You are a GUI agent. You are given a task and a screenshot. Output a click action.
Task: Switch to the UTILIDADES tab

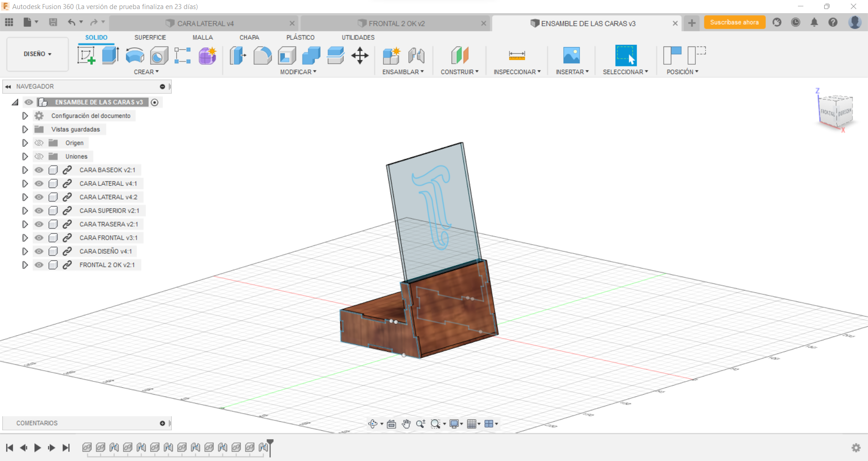[x=358, y=38]
